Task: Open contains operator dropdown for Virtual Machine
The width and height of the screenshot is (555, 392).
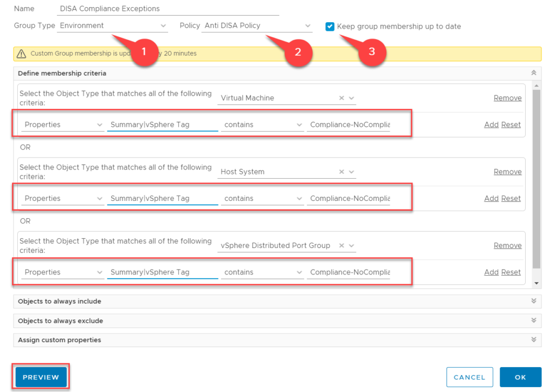Action: 262,125
